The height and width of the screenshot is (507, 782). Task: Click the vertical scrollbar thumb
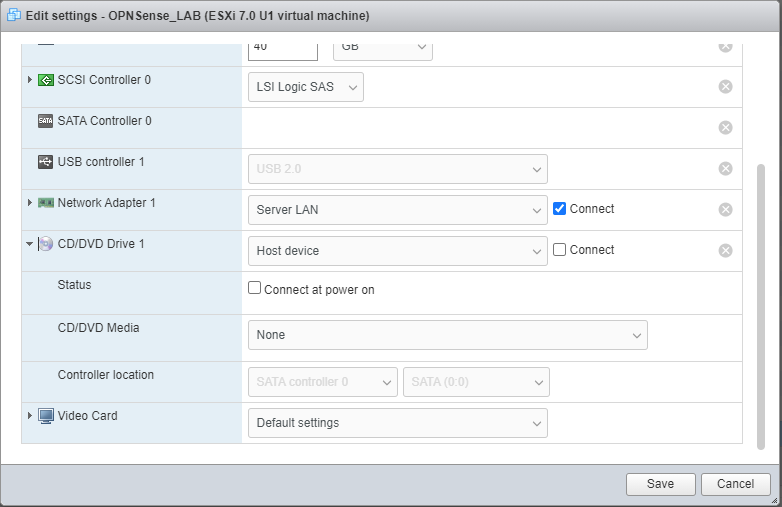click(x=761, y=307)
